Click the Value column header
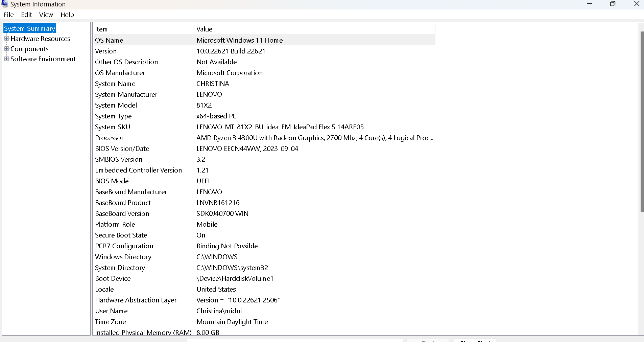This screenshot has width=644, height=342. [315, 29]
